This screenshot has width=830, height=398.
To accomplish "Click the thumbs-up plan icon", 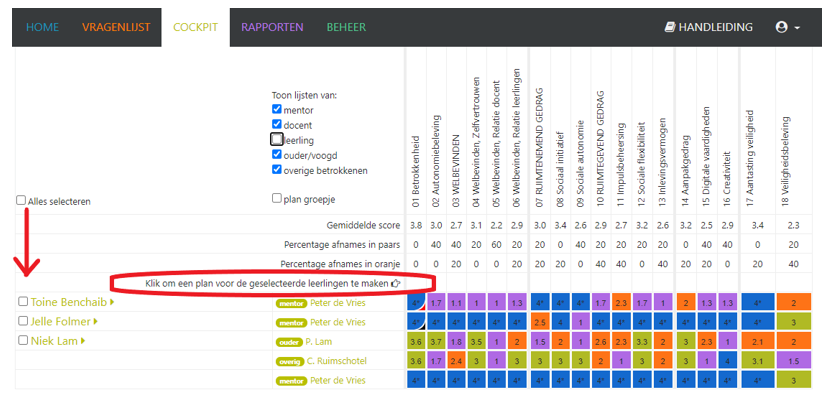I will coord(395,283).
